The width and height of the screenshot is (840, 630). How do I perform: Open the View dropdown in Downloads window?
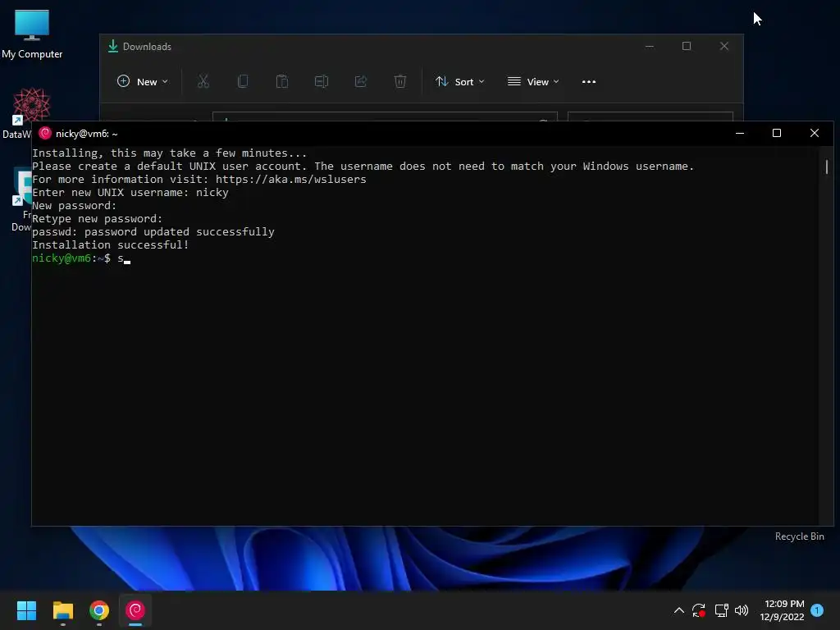coord(533,81)
